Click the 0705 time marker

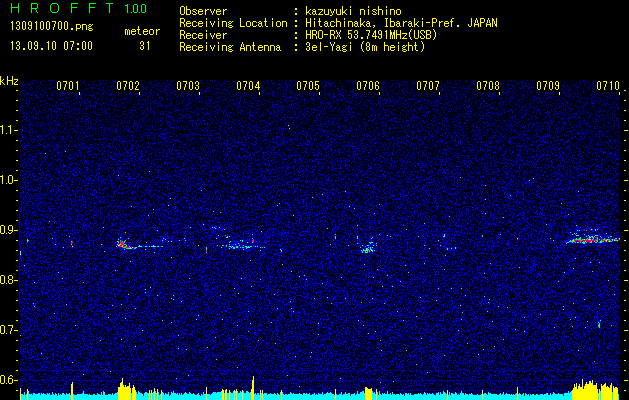(308, 86)
